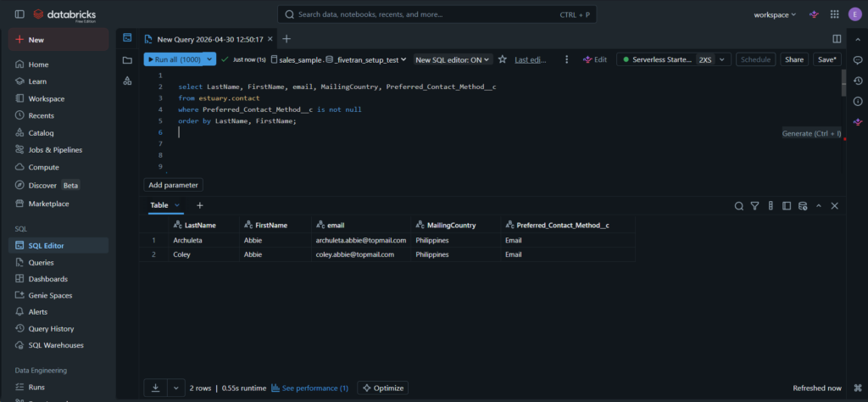Close the New Query 2026-04-30 tab
The height and width of the screenshot is (402, 868).
point(270,39)
